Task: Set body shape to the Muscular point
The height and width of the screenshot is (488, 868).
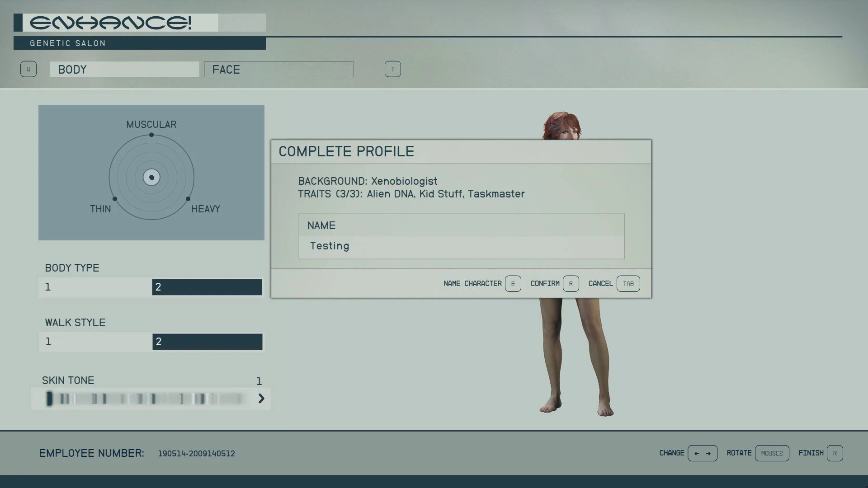Action: pyautogui.click(x=151, y=135)
